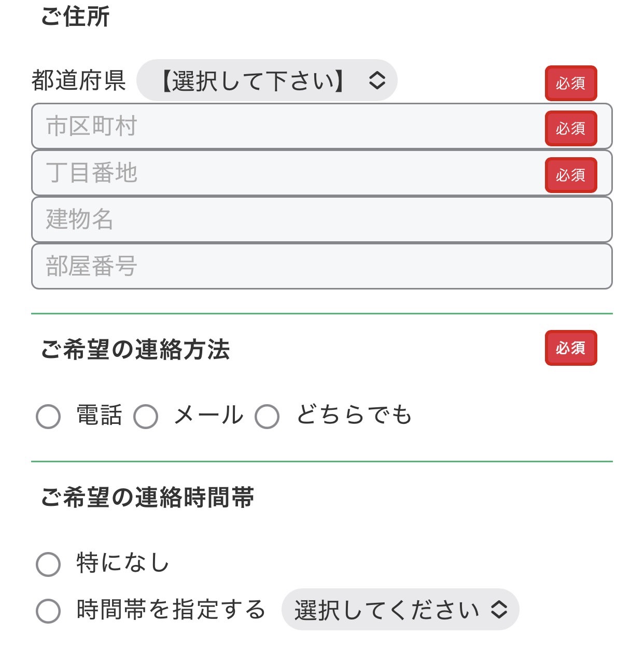644x648 pixels.
Task: Click the ご希望の連絡時間帯 section heading
Action: coord(148,497)
